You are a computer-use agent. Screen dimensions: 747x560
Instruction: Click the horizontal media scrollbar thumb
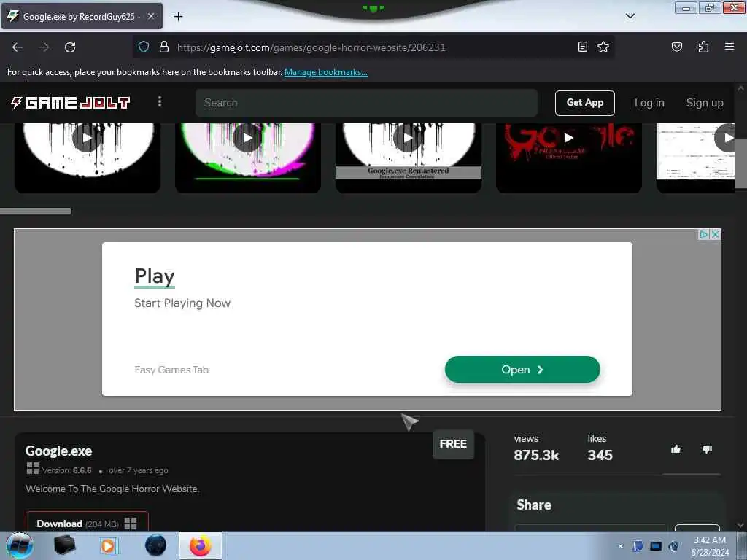point(35,211)
